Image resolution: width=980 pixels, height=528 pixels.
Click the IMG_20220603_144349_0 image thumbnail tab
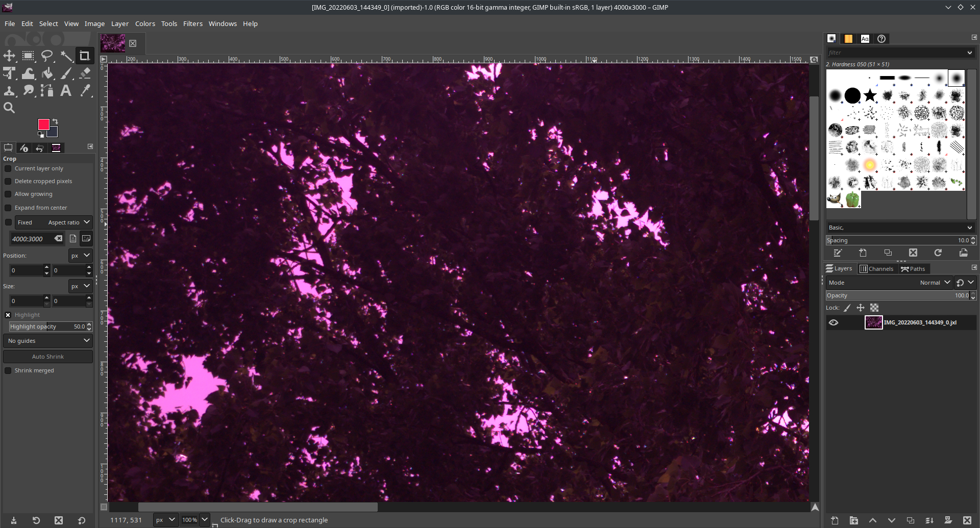click(112, 43)
